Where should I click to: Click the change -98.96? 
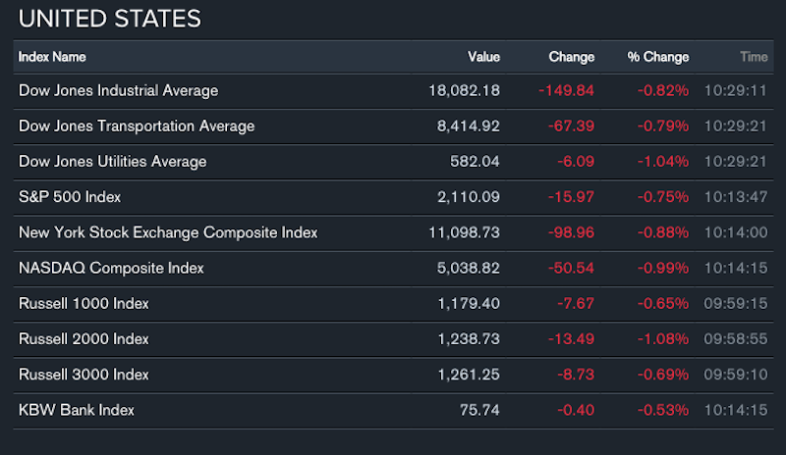click(x=571, y=233)
